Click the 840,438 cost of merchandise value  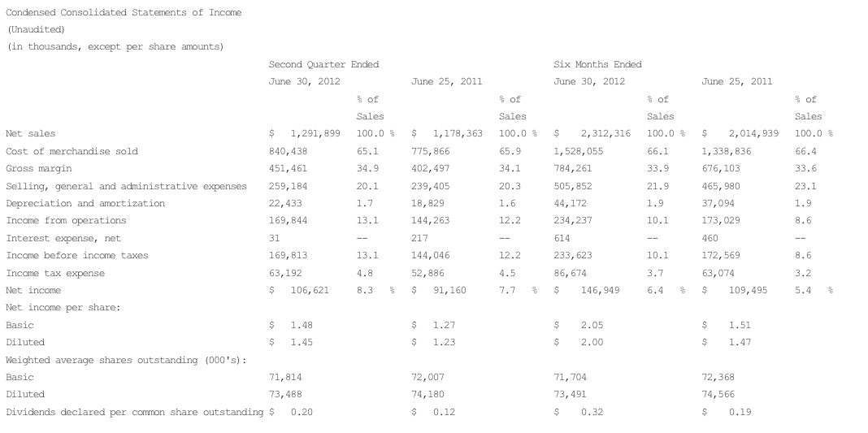(x=288, y=151)
